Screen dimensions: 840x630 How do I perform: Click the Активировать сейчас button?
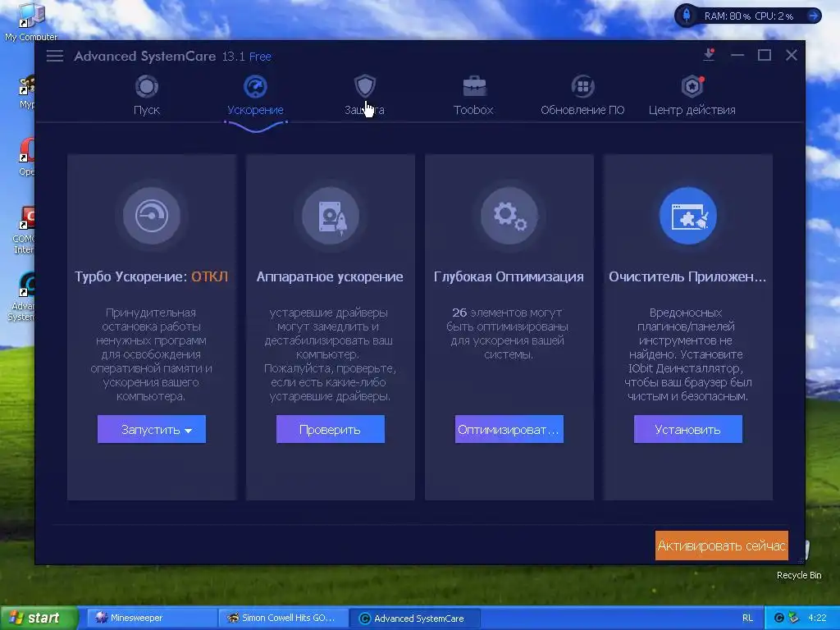pyautogui.click(x=722, y=546)
